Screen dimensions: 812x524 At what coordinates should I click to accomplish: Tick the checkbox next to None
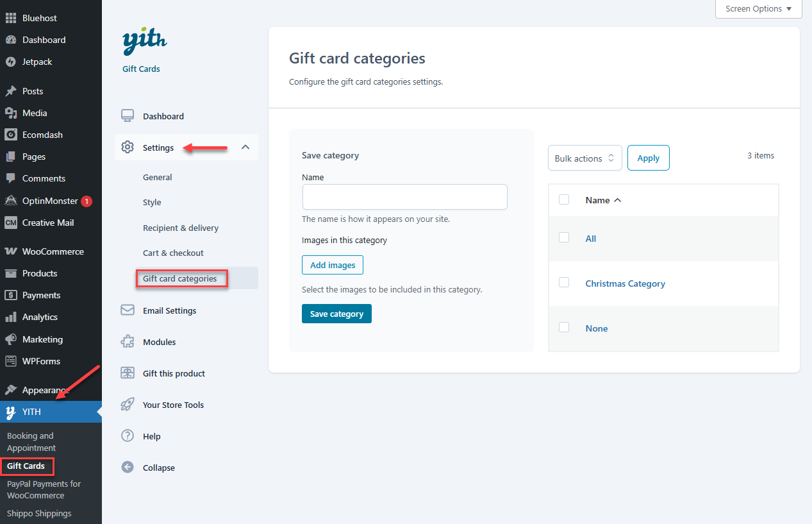click(564, 327)
